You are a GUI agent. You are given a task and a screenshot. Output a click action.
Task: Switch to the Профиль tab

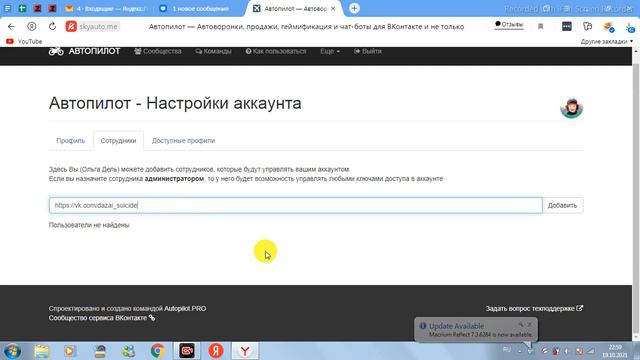click(71, 140)
